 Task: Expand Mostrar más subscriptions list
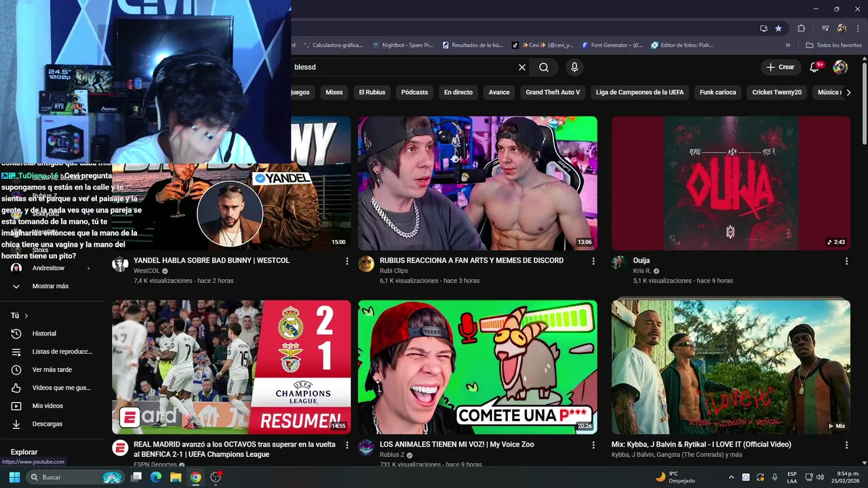coord(52,286)
